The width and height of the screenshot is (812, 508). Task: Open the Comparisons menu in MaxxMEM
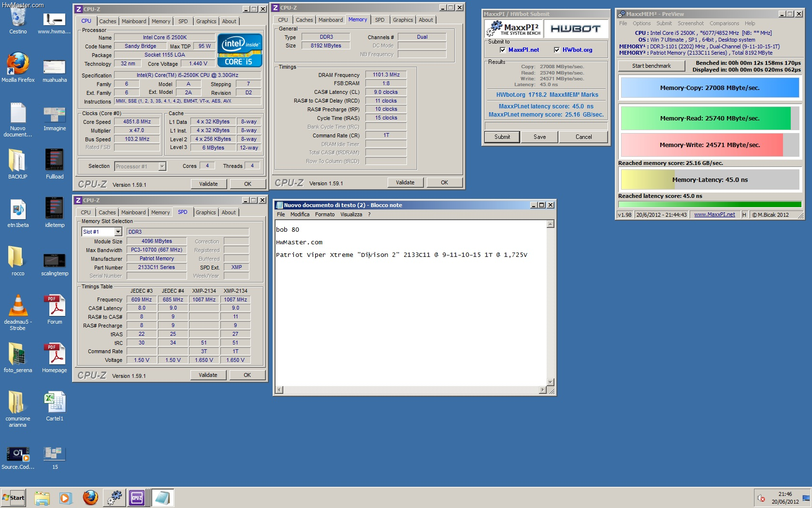[x=724, y=23]
